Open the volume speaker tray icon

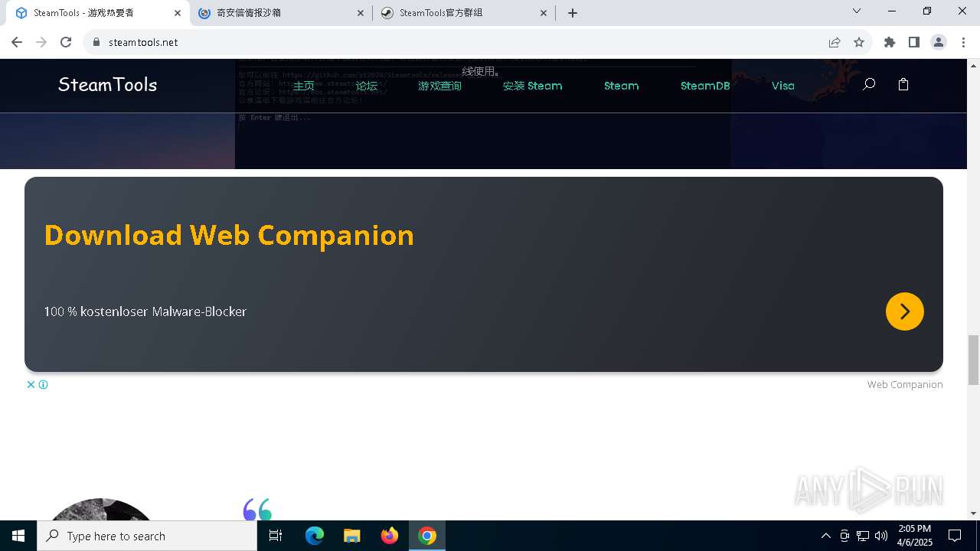point(880,536)
